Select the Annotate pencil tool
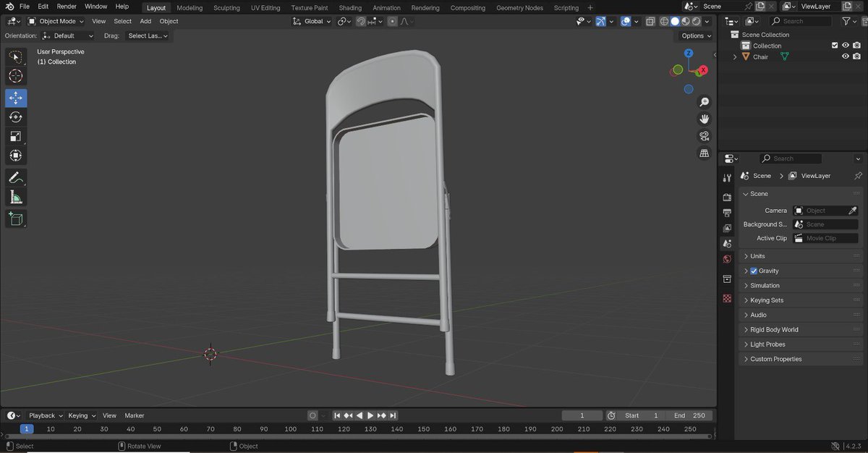This screenshot has width=868, height=453. [x=16, y=177]
